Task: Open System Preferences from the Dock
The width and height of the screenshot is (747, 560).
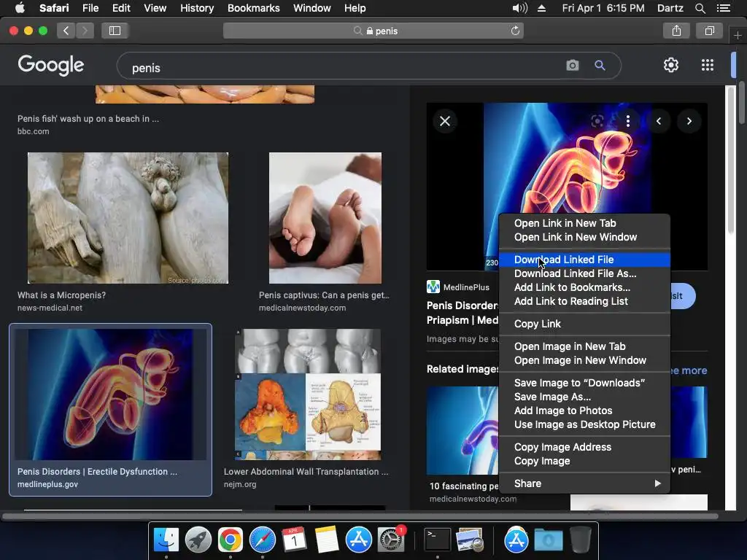Action: [x=391, y=540]
